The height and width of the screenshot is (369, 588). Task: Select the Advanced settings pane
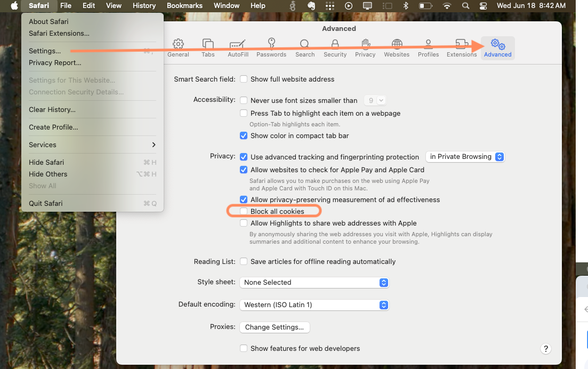(x=497, y=48)
